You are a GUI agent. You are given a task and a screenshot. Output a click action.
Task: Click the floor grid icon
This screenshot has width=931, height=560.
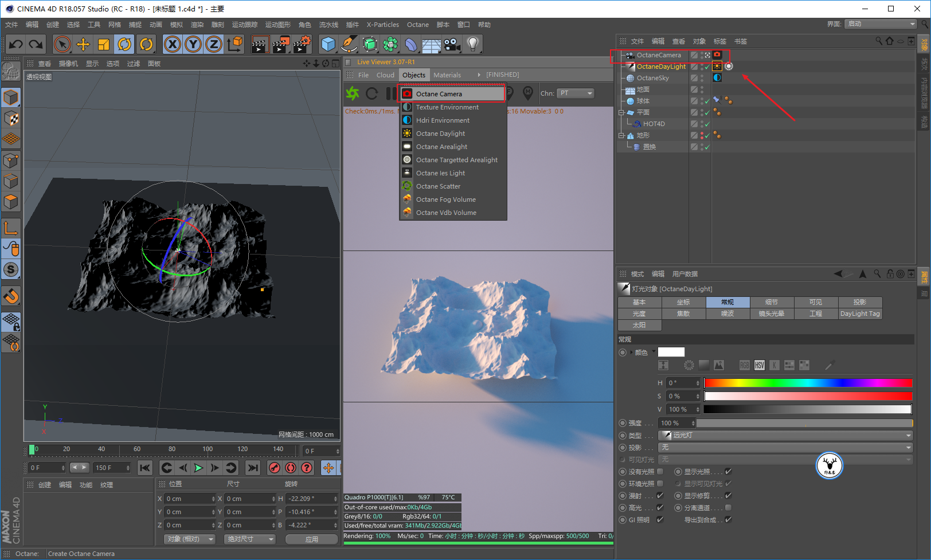(x=431, y=44)
